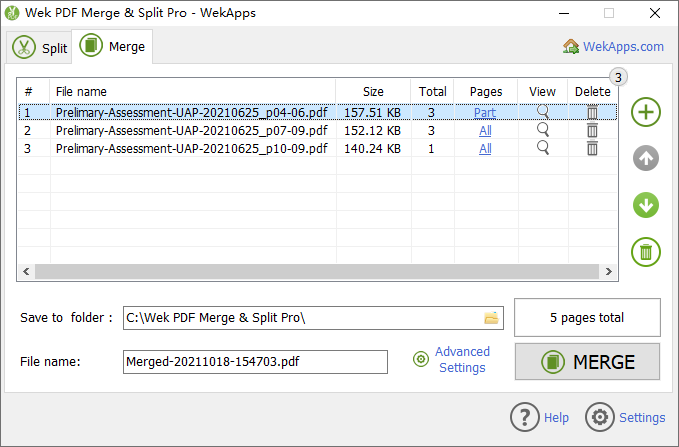
Task: Select file Prelimary-Assessment-UAP-20210625_p07-09.pdf
Action: click(x=191, y=130)
